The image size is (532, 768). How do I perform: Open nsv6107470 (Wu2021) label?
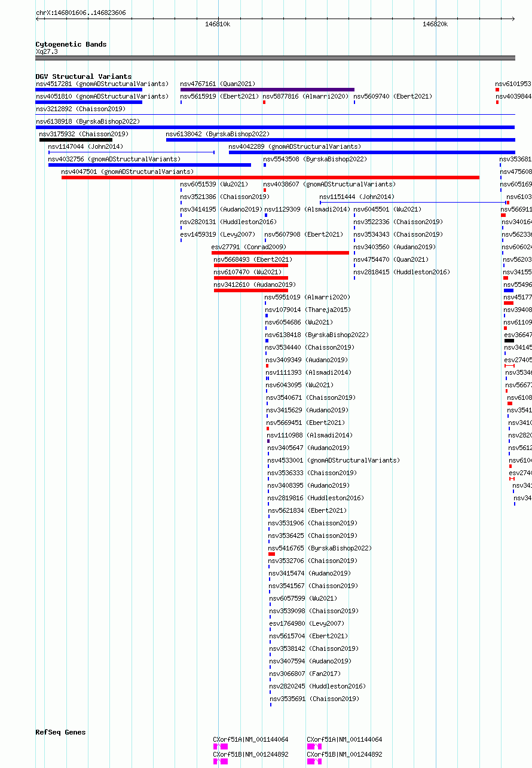coord(248,272)
